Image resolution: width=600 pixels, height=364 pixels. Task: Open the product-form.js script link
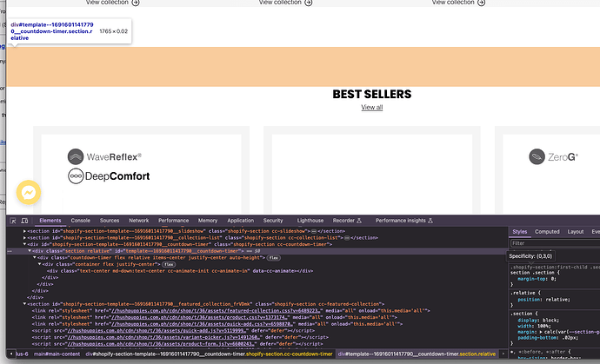click(x=161, y=344)
